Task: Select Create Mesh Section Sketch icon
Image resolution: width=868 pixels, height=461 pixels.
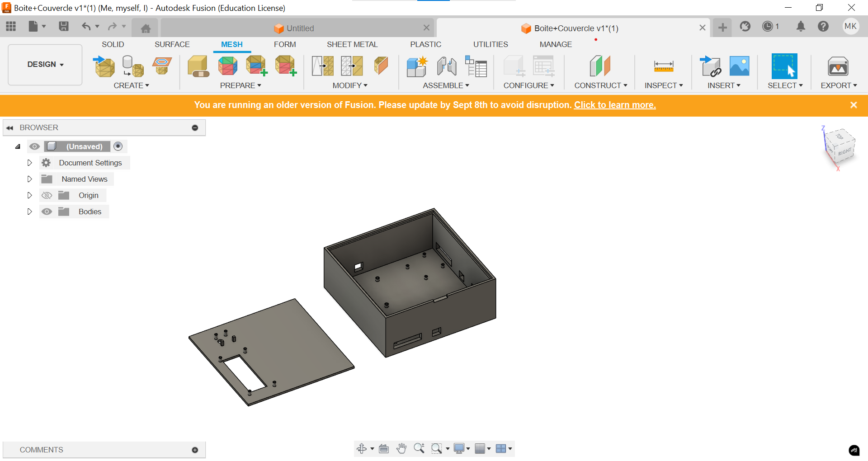Action: pyautogui.click(x=162, y=66)
